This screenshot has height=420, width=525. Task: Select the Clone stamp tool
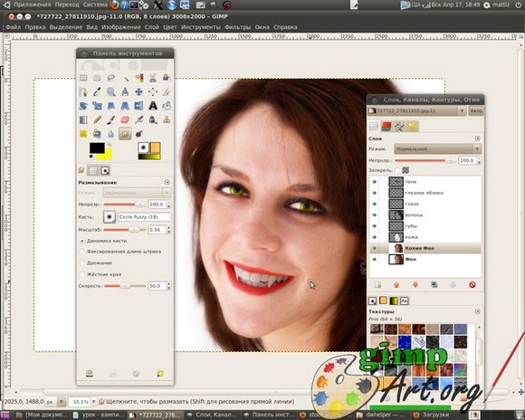coord(167,119)
